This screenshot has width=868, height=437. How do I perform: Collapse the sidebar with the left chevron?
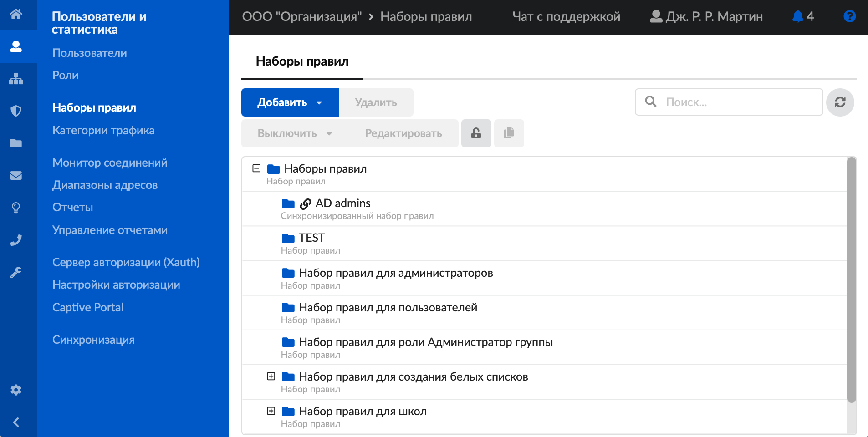(x=16, y=422)
